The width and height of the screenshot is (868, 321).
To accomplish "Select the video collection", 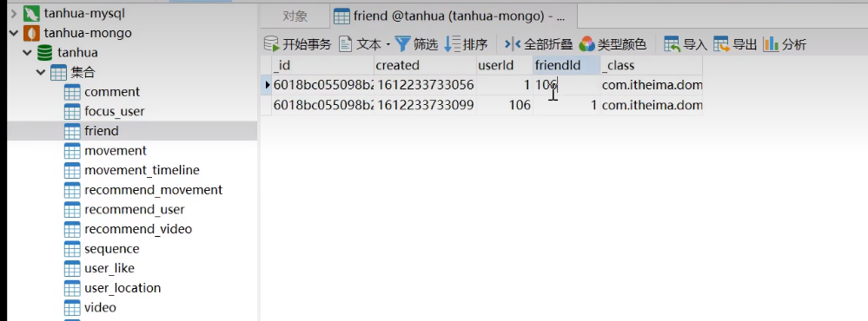I will tap(100, 307).
